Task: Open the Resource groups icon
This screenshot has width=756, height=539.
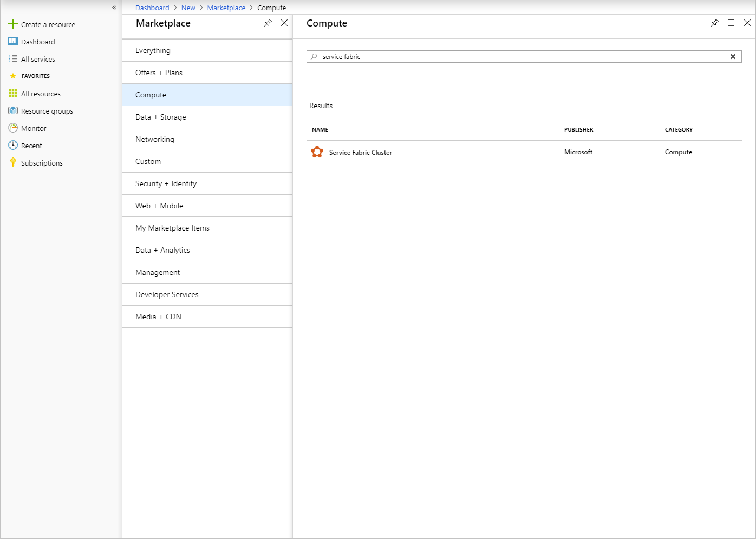Action: pos(12,110)
